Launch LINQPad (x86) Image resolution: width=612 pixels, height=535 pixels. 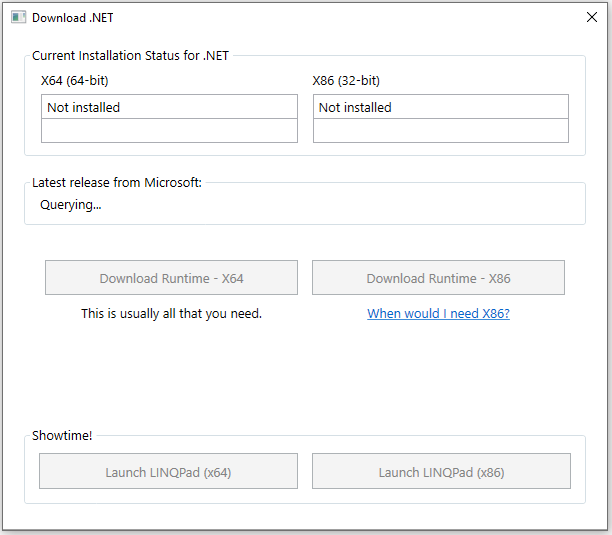click(x=441, y=471)
